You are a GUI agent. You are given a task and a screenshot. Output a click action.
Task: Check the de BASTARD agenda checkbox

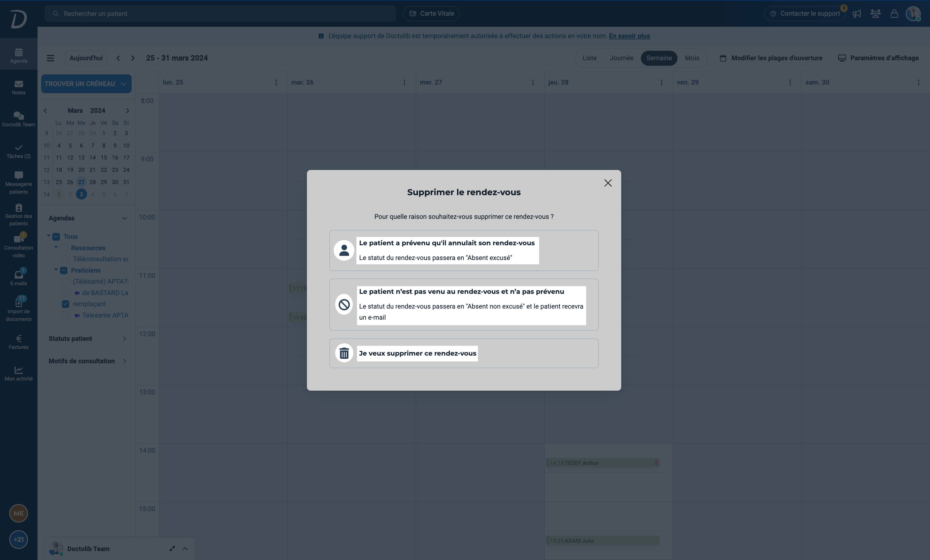(65, 293)
